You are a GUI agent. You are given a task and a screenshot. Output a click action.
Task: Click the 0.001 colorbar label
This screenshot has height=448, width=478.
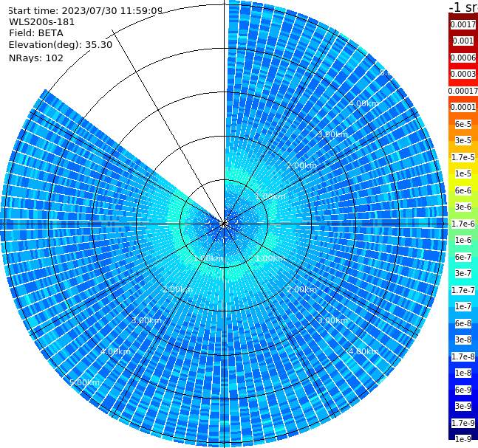[463, 41]
